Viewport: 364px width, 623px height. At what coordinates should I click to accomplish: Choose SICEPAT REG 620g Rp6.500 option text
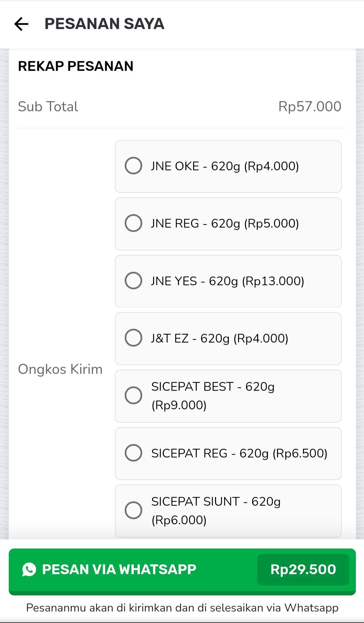239,453
